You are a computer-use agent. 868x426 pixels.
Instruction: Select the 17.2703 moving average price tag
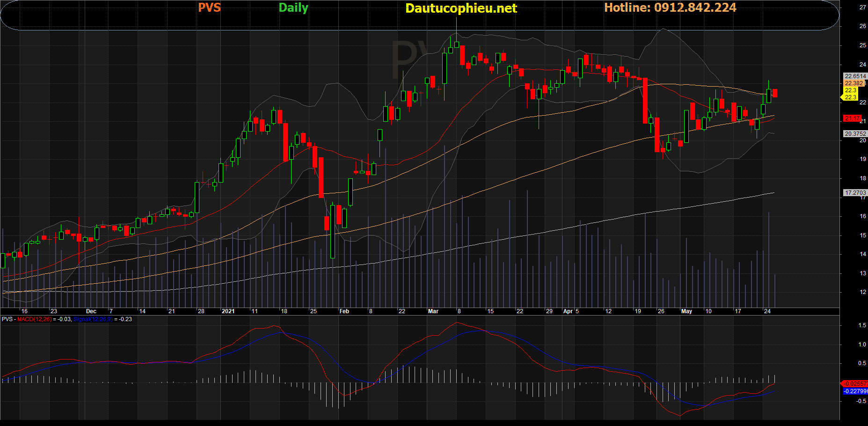[x=855, y=193]
